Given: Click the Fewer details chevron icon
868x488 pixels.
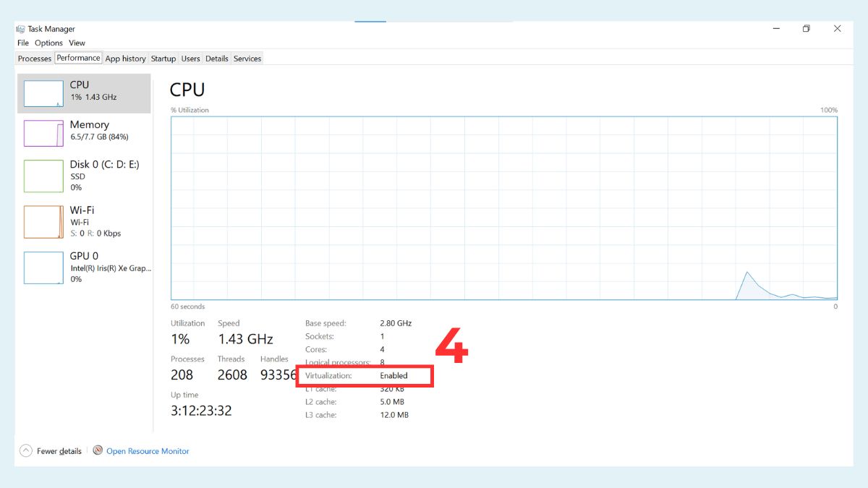Looking at the screenshot, I should click(x=26, y=450).
